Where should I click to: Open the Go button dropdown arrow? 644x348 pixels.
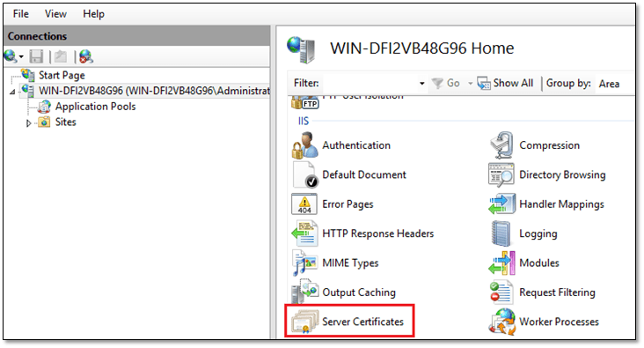coord(471,84)
